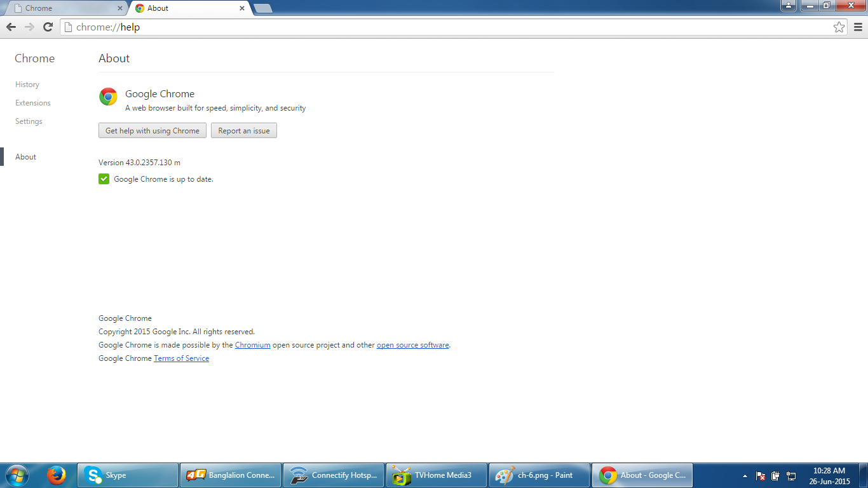Open the clock showing 10:28 AM
The height and width of the screenshot is (488, 868).
[829, 476]
